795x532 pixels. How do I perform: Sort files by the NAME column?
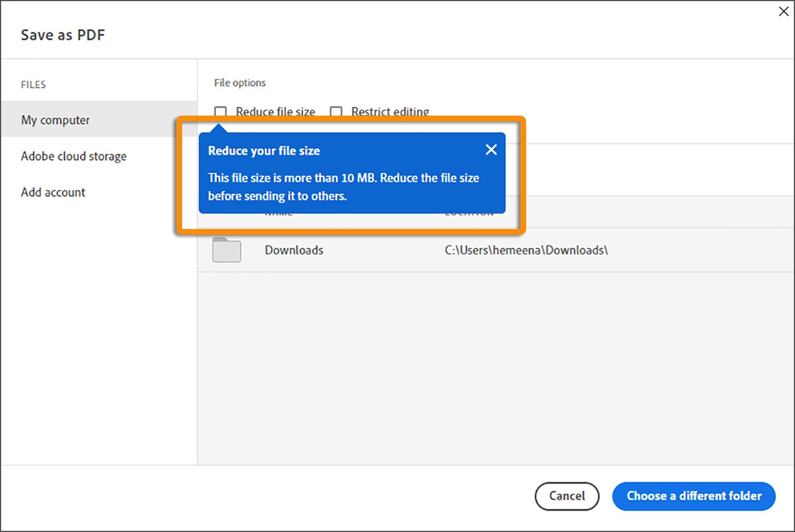(x=278, y=212)
